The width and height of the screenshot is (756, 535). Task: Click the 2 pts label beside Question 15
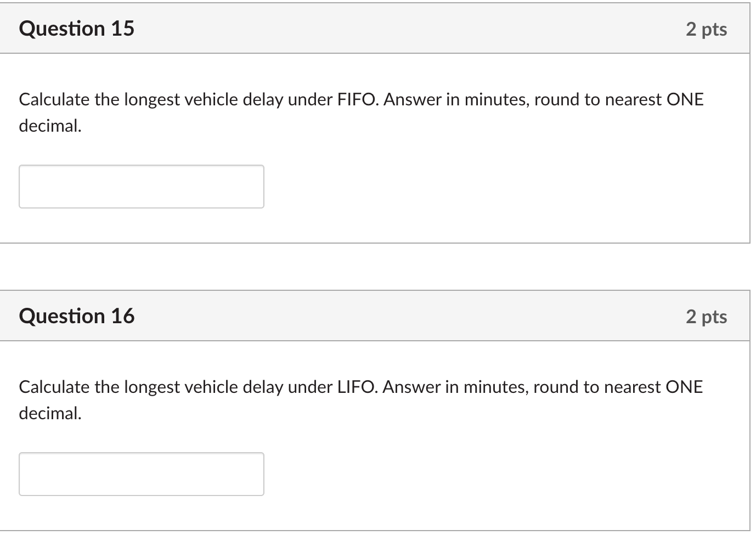pos(707,29)
